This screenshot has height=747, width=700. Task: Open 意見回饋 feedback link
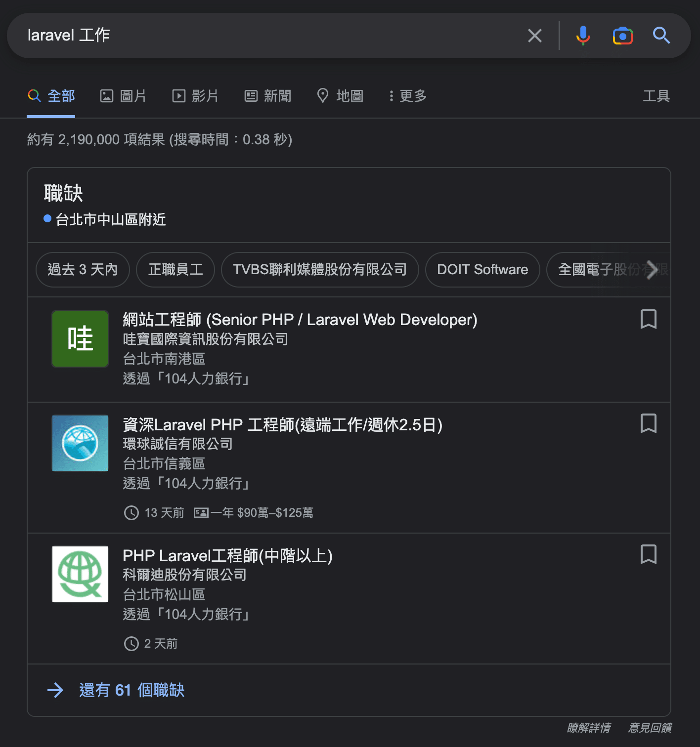[650, 728]
